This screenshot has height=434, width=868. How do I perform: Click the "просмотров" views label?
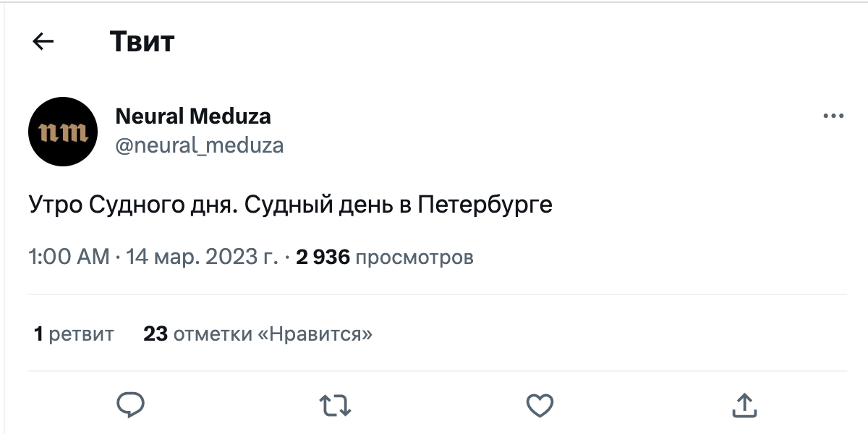[x=415, y=257]
